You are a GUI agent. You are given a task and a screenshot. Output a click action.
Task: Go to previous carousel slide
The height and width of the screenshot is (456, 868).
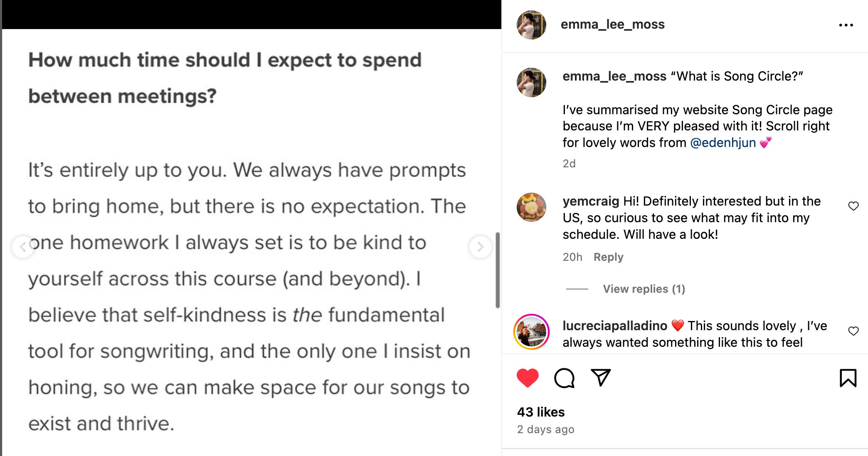[23, 247]
